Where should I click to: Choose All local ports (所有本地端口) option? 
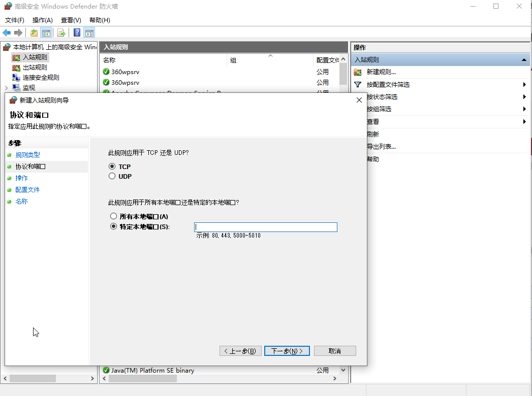[x=113, y=216]
